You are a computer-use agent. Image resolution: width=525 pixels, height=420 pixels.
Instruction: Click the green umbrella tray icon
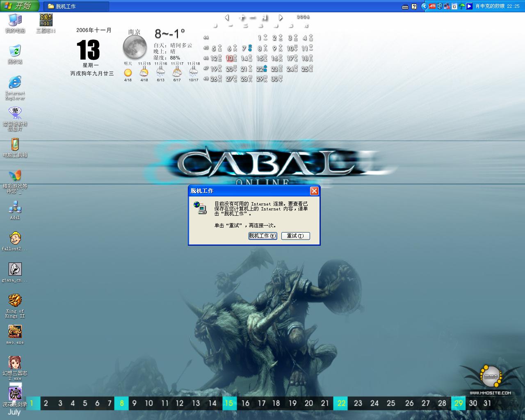point(462,6)
